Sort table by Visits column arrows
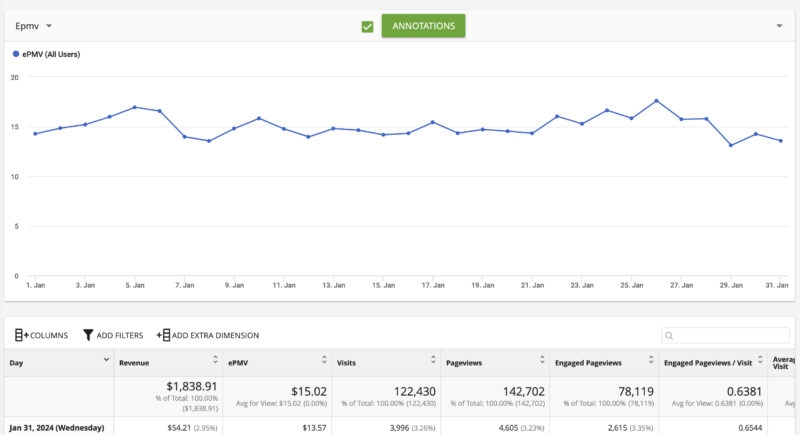 [x=432, y=360]
